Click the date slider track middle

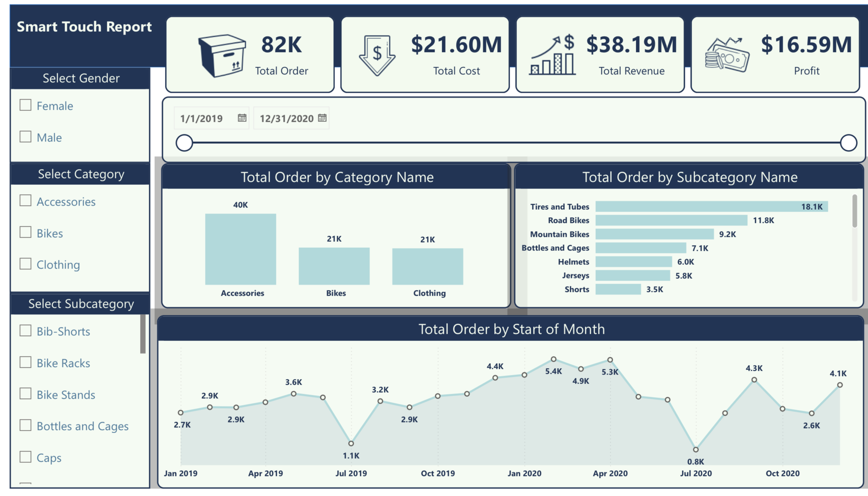point(516,143)
